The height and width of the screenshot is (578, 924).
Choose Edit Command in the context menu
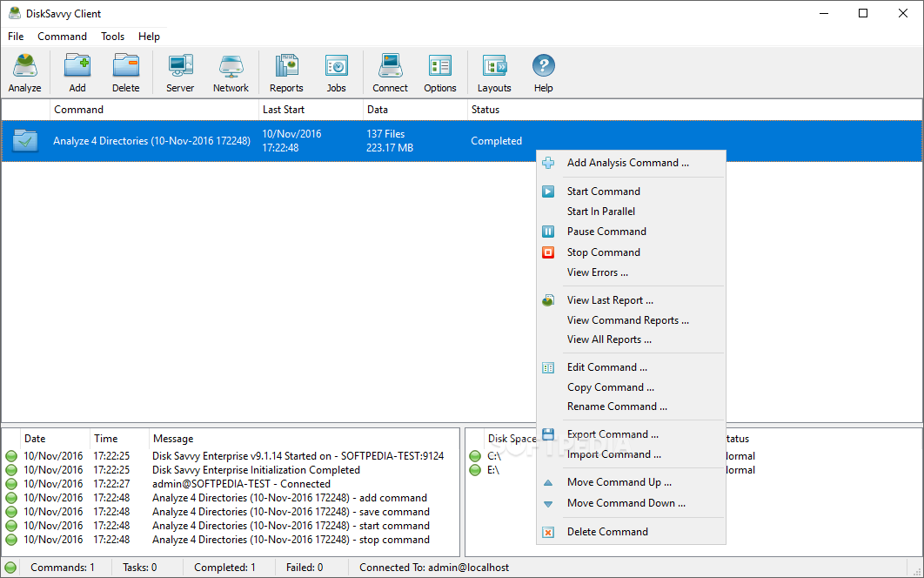(x=631, y=366)
